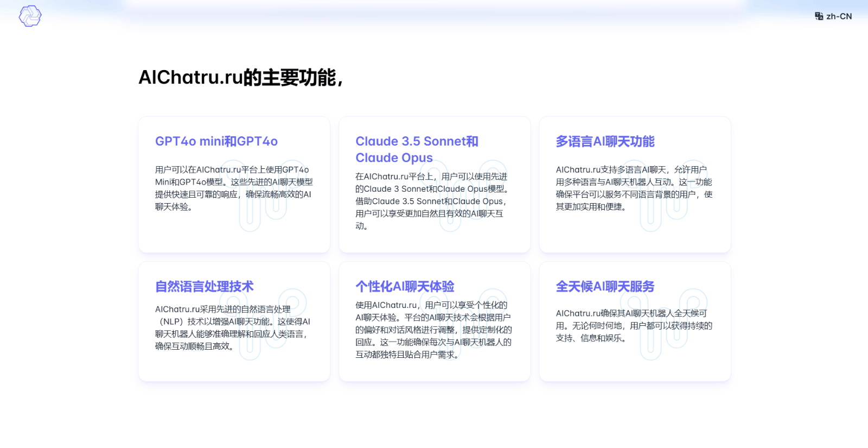Open the 全天候AI聊天服务 card title

tap(605, 286)
